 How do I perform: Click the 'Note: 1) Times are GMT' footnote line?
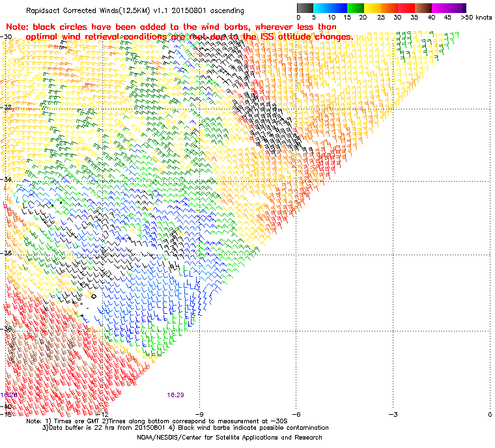157,421
